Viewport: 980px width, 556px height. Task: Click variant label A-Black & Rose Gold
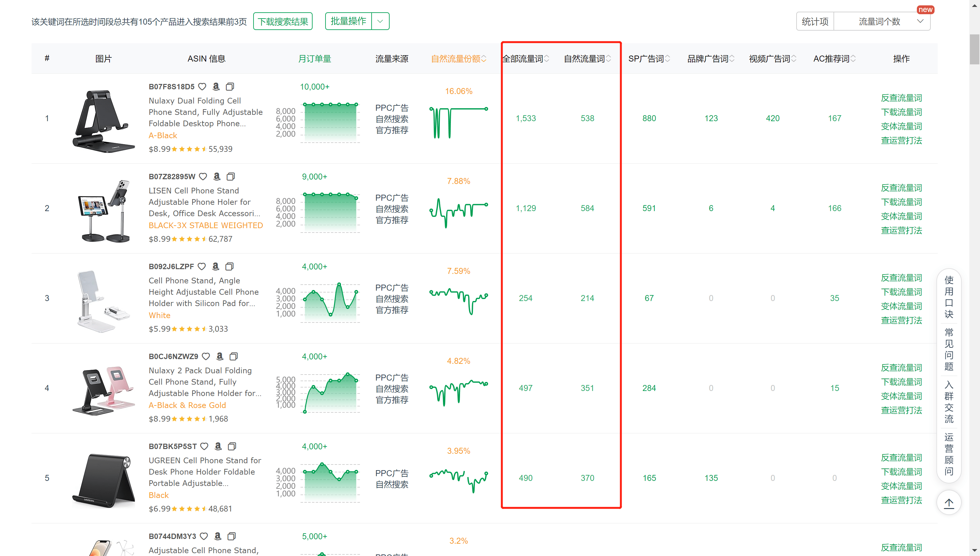(x=187, y=405)
